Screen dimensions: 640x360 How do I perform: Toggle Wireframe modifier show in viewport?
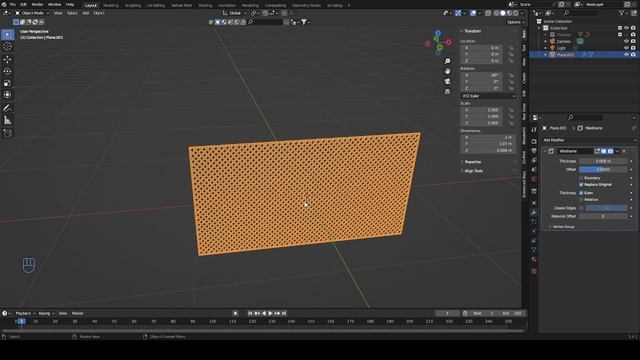[x=604, y=151]
